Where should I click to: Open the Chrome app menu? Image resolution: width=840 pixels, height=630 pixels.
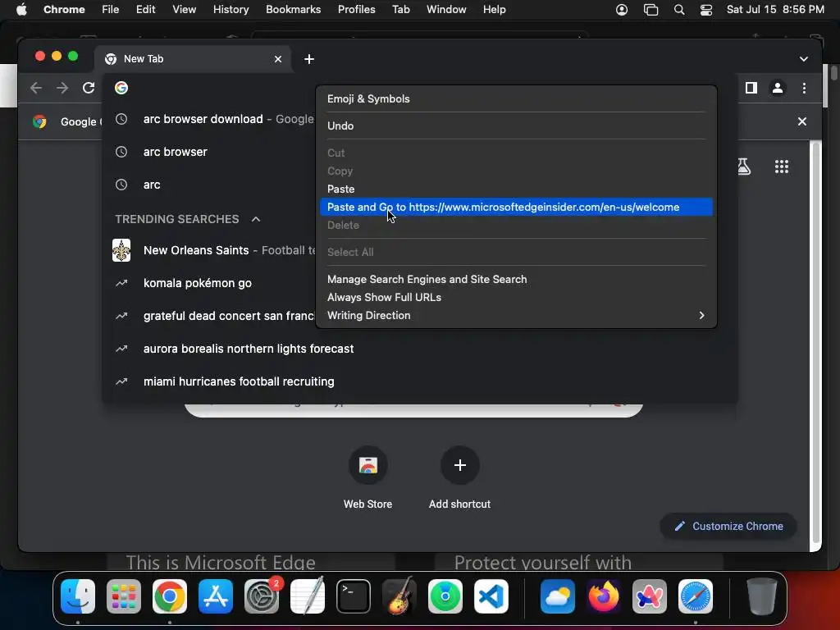[x=64, y=10]
